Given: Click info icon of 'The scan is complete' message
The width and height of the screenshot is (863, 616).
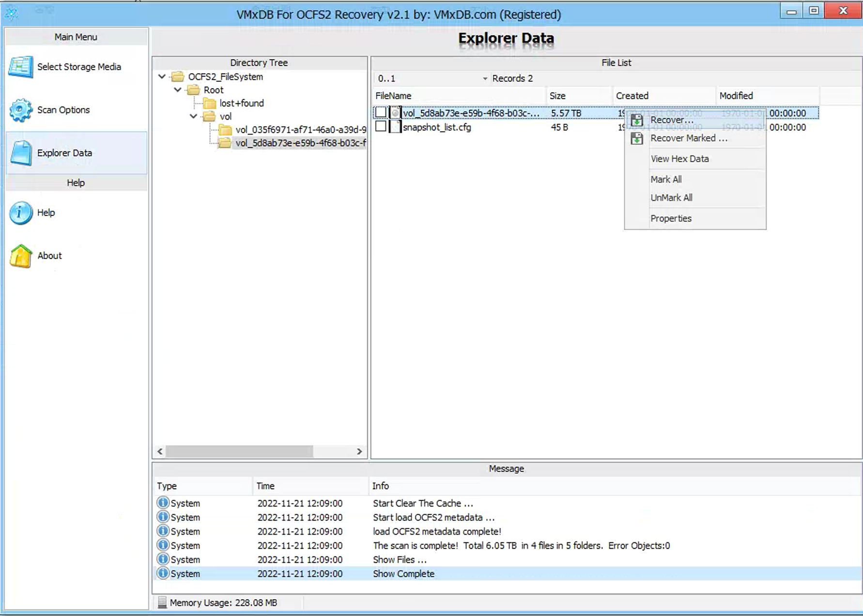Looking at the screenshot, I should click(163, 545).
